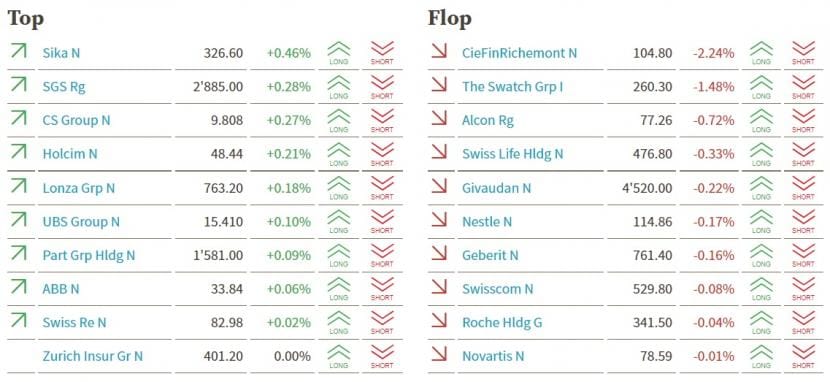Open the Roche Hldg G link
Screen dimensions: 830x382
coord(502,323)
